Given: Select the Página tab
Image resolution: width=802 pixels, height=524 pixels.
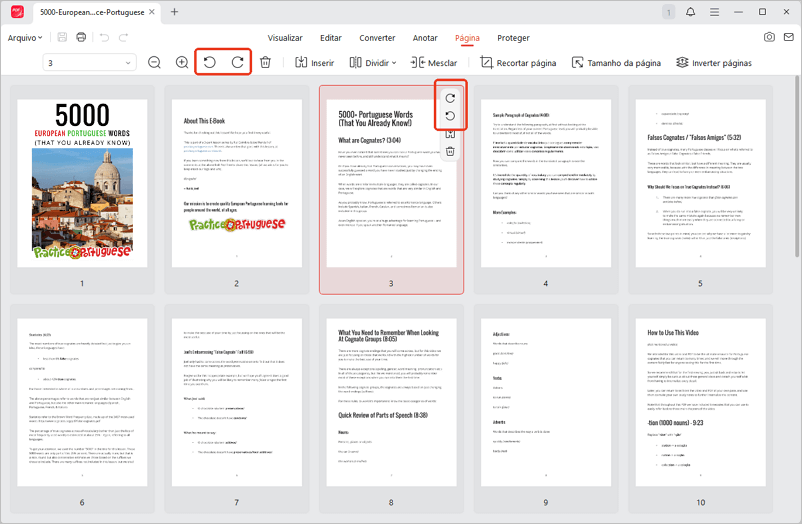Looking at the screenshot, I should 467,38.
